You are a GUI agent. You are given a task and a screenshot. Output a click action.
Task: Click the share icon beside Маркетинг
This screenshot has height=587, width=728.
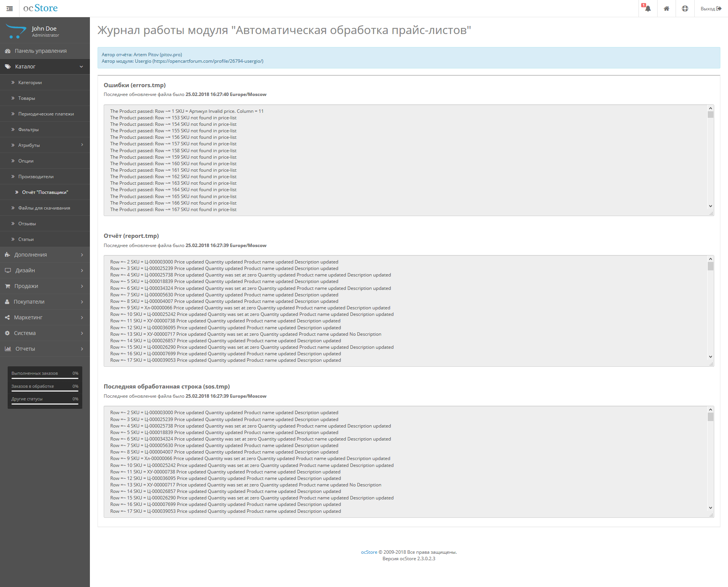7,317
